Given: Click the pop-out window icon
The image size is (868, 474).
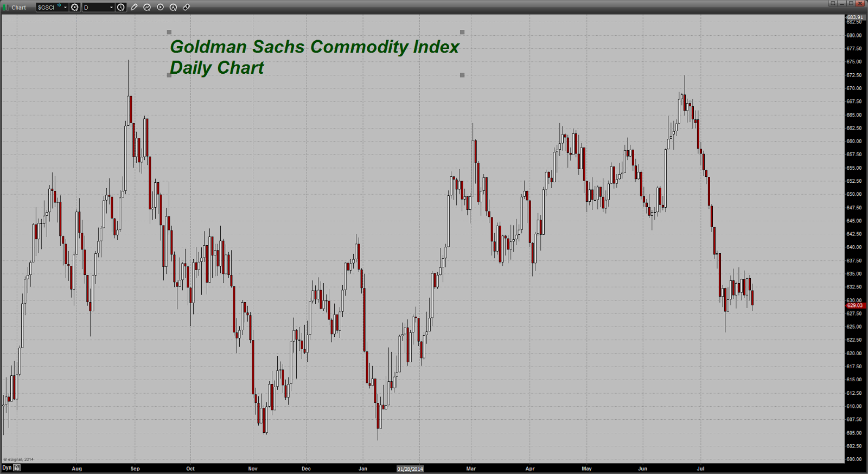Looking at the screenshot, I should pyautogui.click(x=833, y=3).
